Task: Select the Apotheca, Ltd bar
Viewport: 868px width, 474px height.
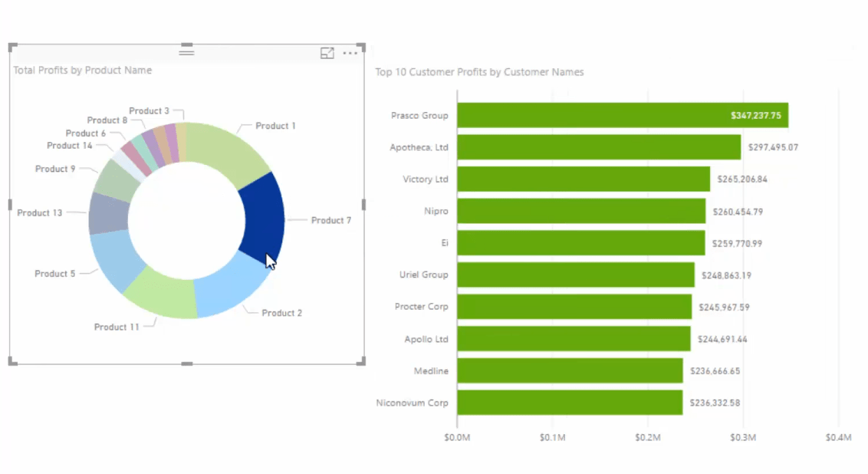Action: [x=599, y=147]
